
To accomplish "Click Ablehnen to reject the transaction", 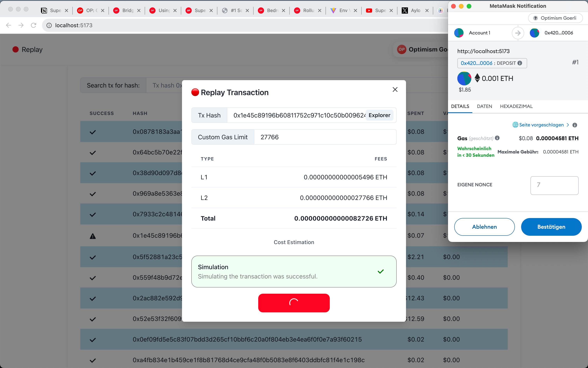I will point(484,226).
